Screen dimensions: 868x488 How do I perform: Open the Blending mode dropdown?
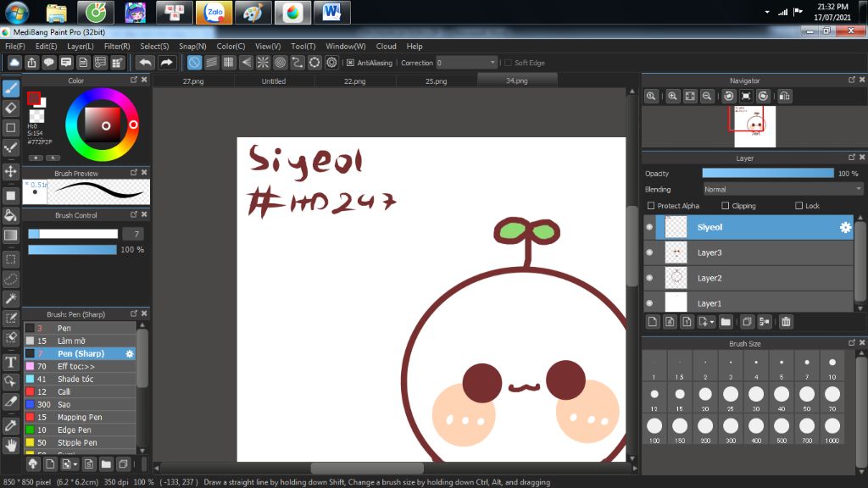(x=782, y=189)
